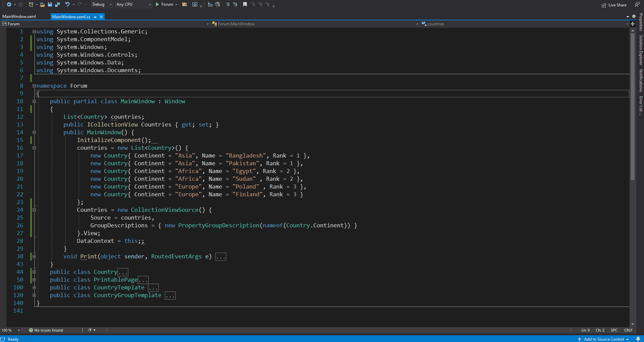Open the Forum startup project dropdown arrow
644x342 pixels.
pyautogui.click(x=176, y=4)
